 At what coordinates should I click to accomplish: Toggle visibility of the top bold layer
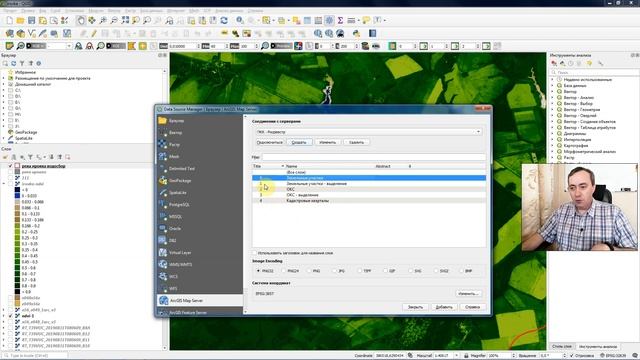[11, 166]
